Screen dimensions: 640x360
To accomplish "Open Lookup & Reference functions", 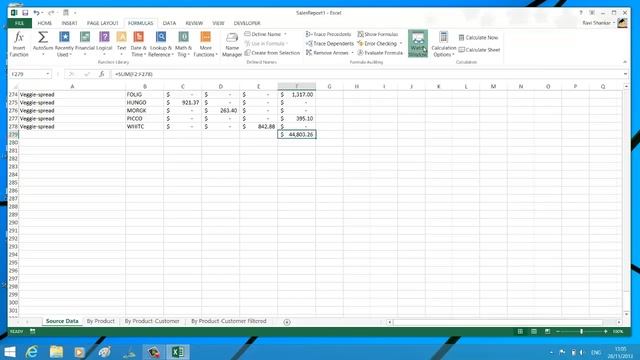I will click(x=161, y=44).
